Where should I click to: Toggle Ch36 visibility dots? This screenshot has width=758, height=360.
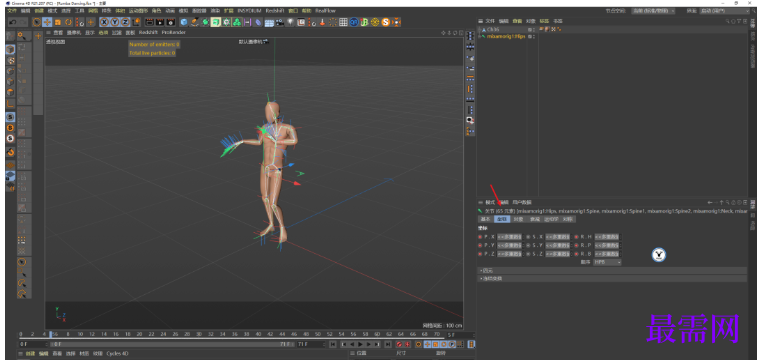[534, 29]
